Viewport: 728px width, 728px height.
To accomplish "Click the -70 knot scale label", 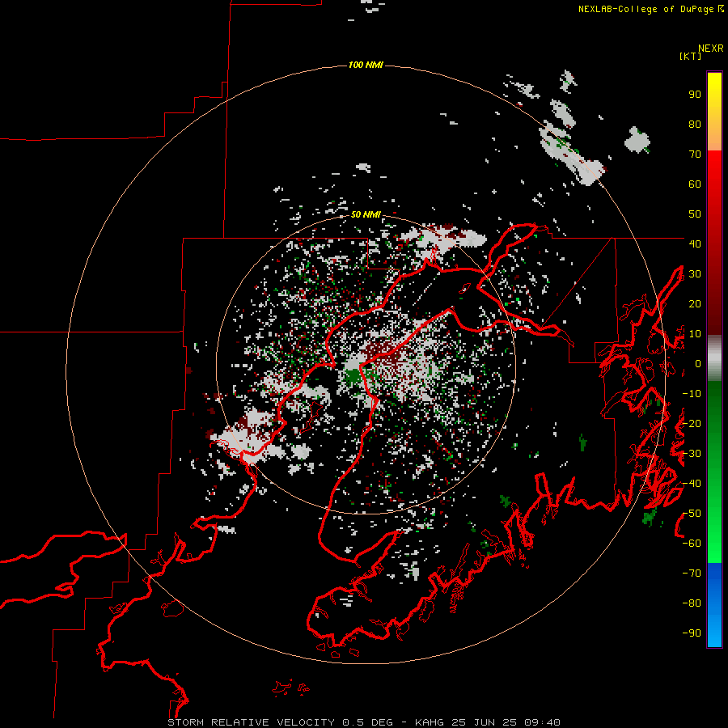I will (692, 574).
